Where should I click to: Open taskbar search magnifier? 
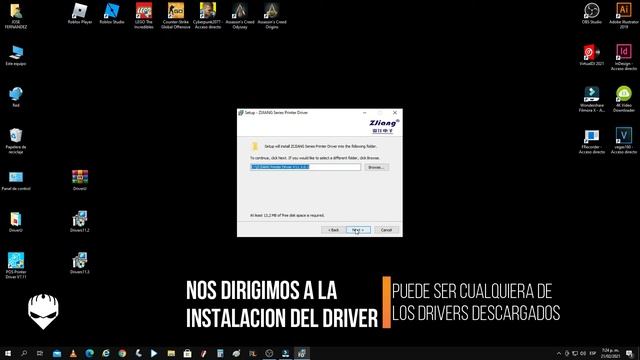point(24,353)
